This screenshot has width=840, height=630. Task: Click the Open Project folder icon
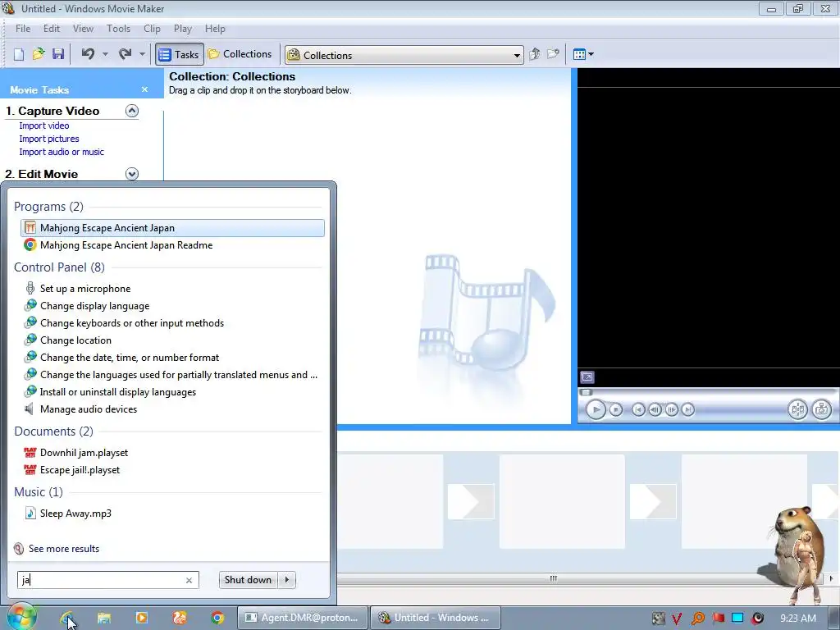[x=39, y=54]
